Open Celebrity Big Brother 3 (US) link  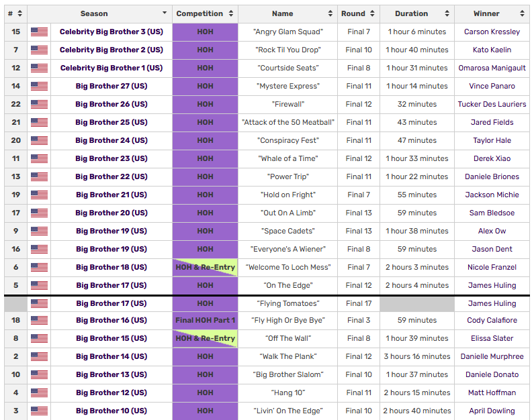pyautogui.click(x=112, y=32)
